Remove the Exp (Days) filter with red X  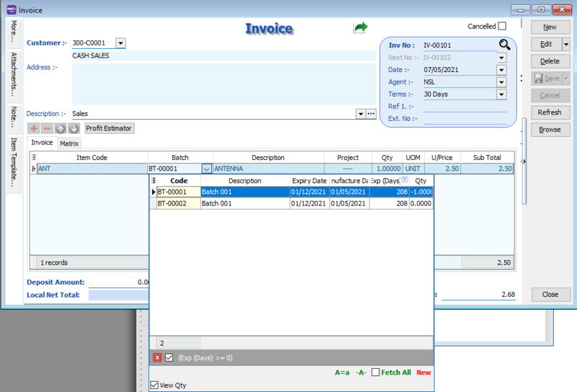coord(157,357)
